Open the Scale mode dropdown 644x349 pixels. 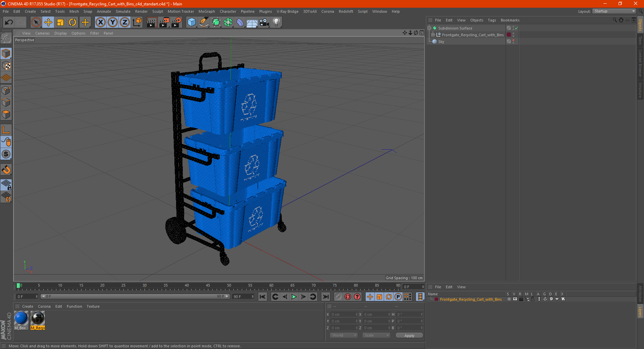click(x=376, y=335)
